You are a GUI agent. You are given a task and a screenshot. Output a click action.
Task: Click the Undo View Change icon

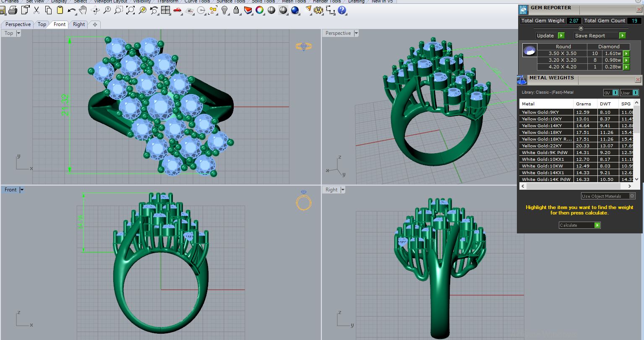point(154,10)
